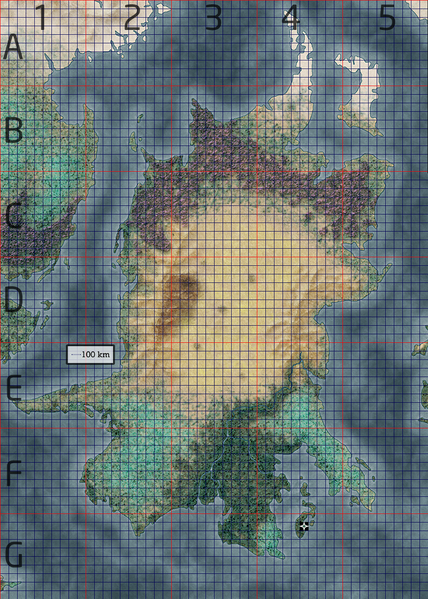Click the row label "D"

click(x=13, y=300)
